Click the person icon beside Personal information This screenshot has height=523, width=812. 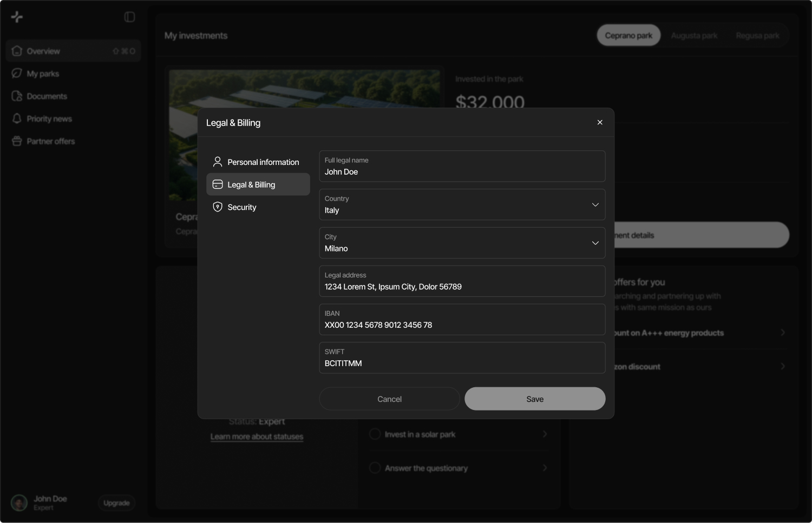click(x=218, y=162)
